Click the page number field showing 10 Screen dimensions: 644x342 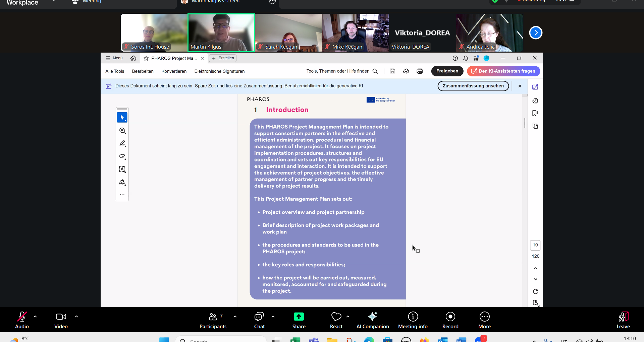[x=535, y=245]
